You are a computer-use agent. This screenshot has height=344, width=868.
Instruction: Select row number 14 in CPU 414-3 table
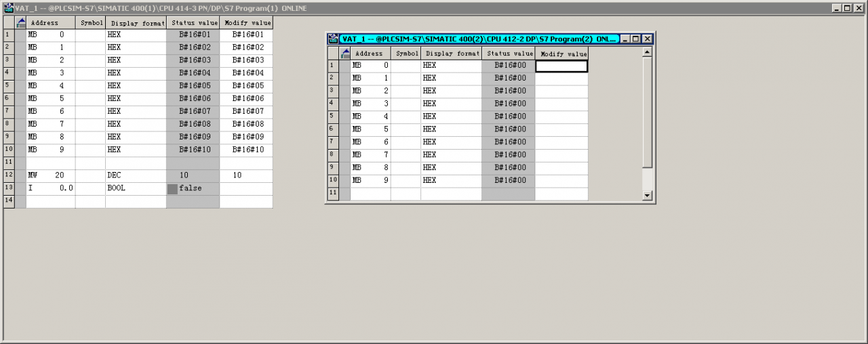(x=9, y=201)
